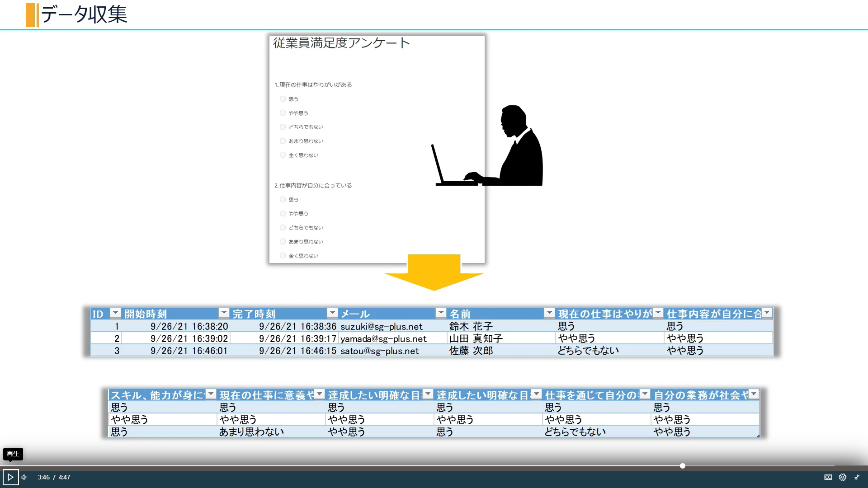Choose あまり思わない for question 2
Image resolution: width=868 pixels, height=488 pixels.
click(x=283, y=241)
